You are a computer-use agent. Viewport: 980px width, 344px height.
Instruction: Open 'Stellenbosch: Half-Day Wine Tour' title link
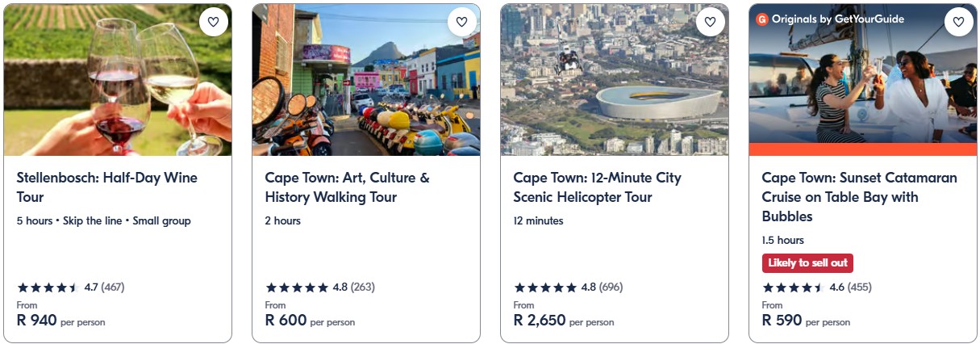106,187
